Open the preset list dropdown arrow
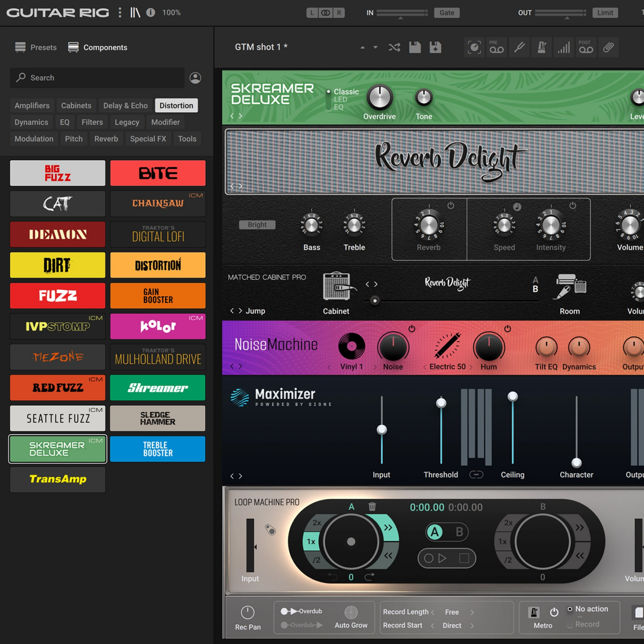 click(375, 47)
